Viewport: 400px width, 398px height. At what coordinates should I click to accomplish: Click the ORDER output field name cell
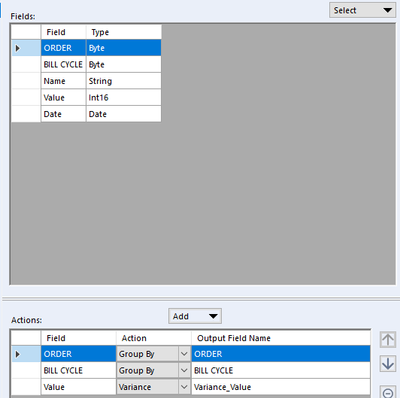281,354
